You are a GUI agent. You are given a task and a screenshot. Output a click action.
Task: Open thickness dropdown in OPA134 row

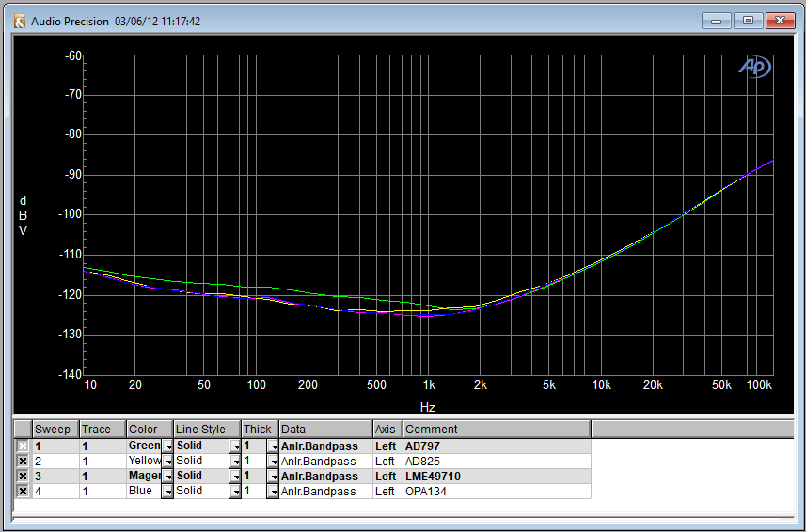click(x=273, y=492)
